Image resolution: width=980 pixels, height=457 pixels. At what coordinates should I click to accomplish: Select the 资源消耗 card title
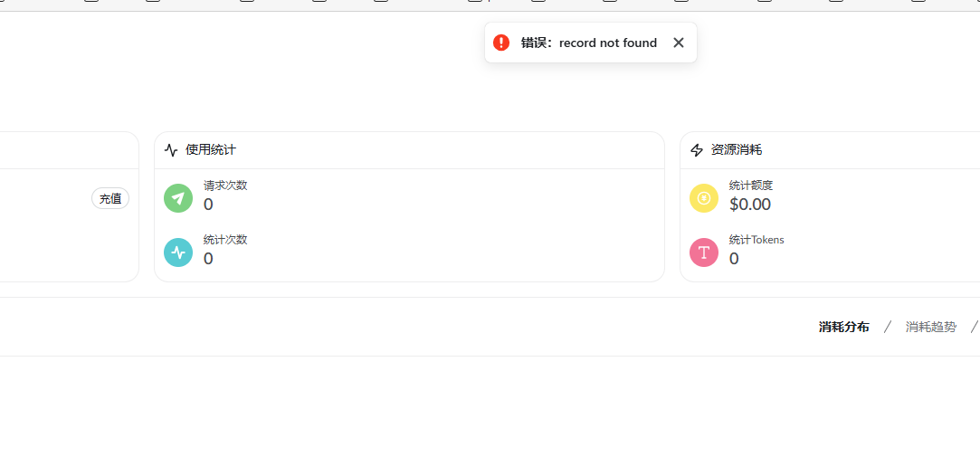pyautogui.click(x=737, y=150)
